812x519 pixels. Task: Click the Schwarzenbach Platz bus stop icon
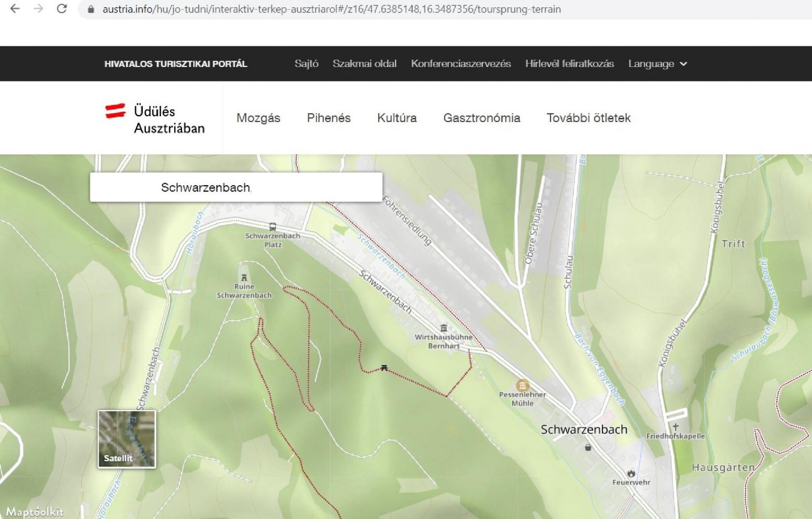click(272, 227)
